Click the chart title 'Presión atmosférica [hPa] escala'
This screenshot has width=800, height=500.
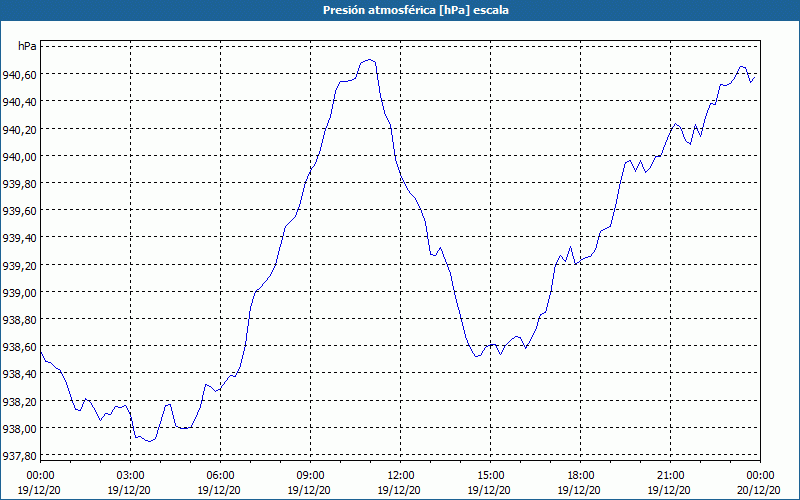point(415,10)
